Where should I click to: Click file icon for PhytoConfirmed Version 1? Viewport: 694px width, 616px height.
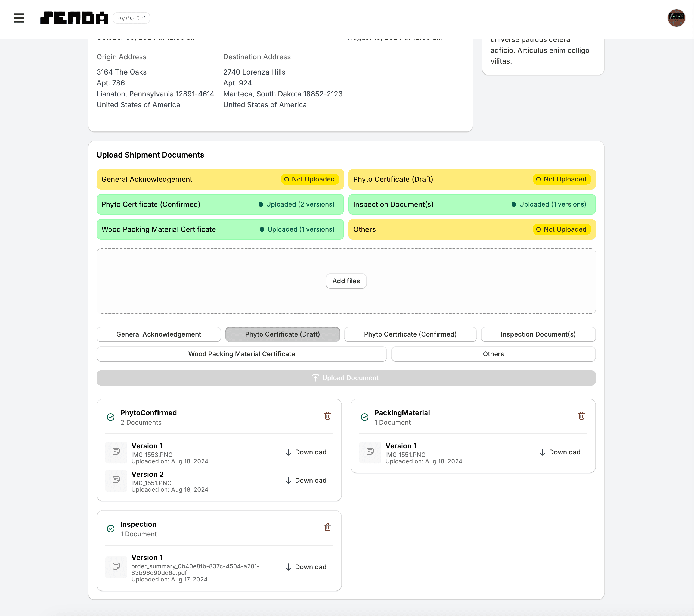[x=116, y=452]
